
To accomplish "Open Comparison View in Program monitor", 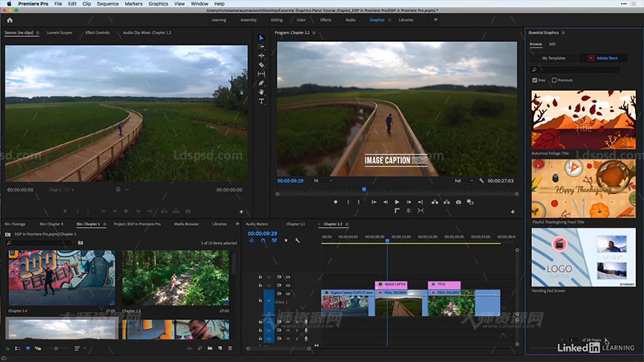I will click(470, 202).
